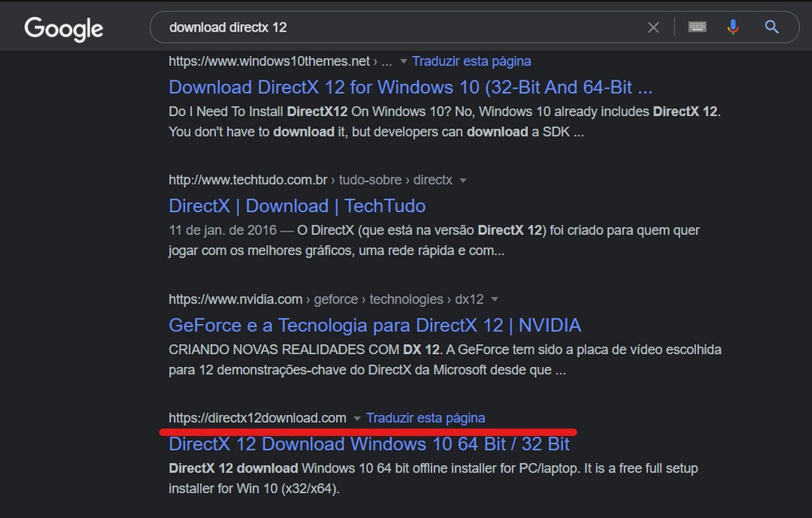Click the www.windows10themes.net URL text
The width and height of the screenshot is (812, 518).
pos(269,61)
